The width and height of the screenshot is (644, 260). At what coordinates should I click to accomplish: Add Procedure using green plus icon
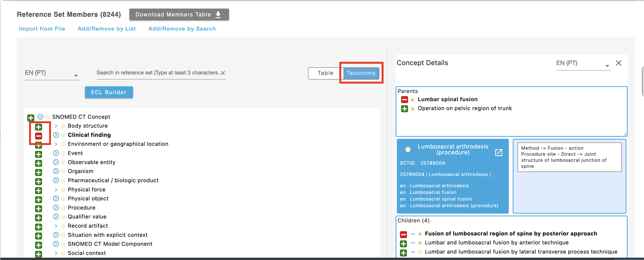39,209
